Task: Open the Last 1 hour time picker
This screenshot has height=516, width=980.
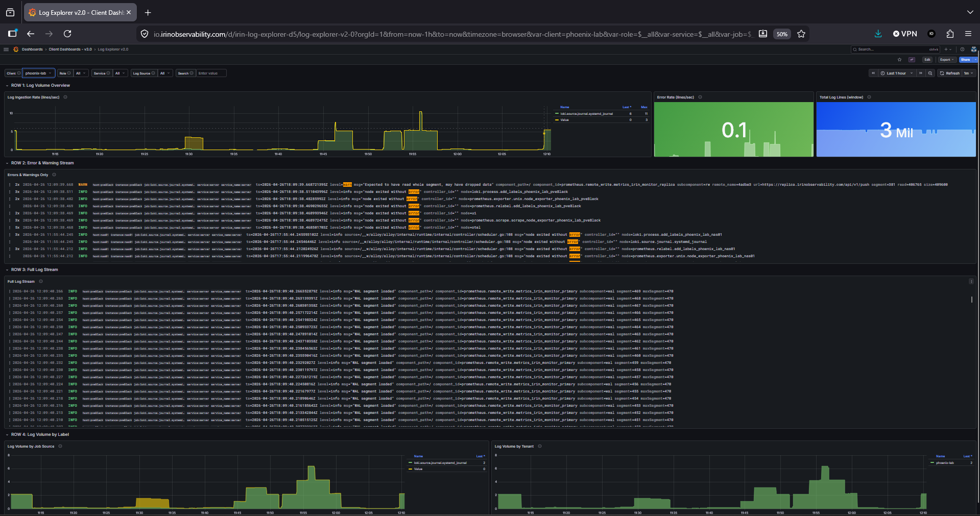Action: tap(897, 73)
